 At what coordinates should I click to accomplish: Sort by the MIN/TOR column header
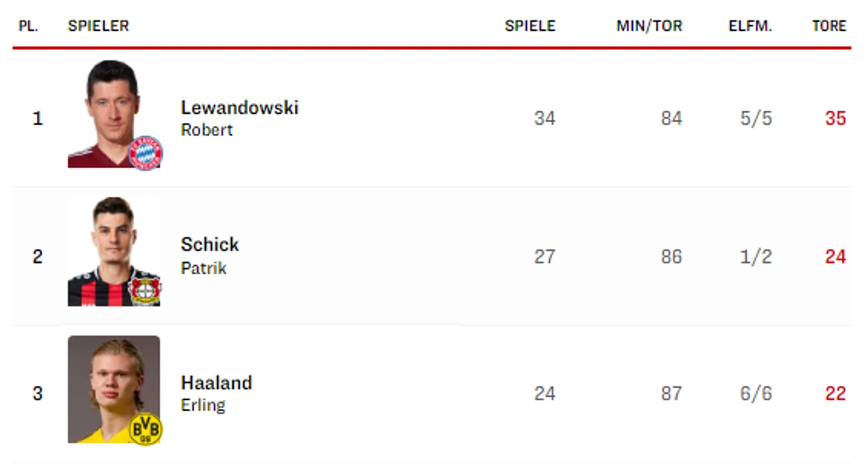tap(649, 26)
